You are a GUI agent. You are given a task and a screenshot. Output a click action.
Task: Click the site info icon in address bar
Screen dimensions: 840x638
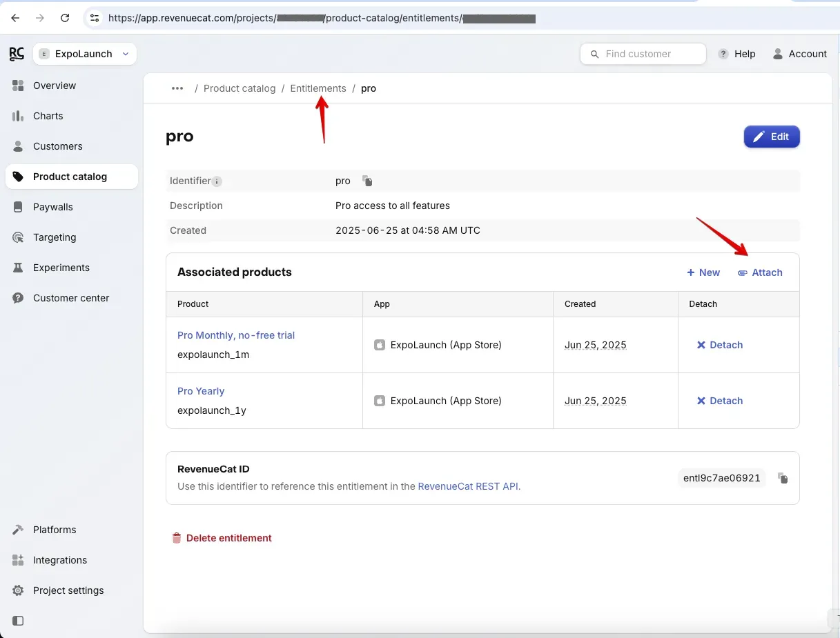click(95, 18)
